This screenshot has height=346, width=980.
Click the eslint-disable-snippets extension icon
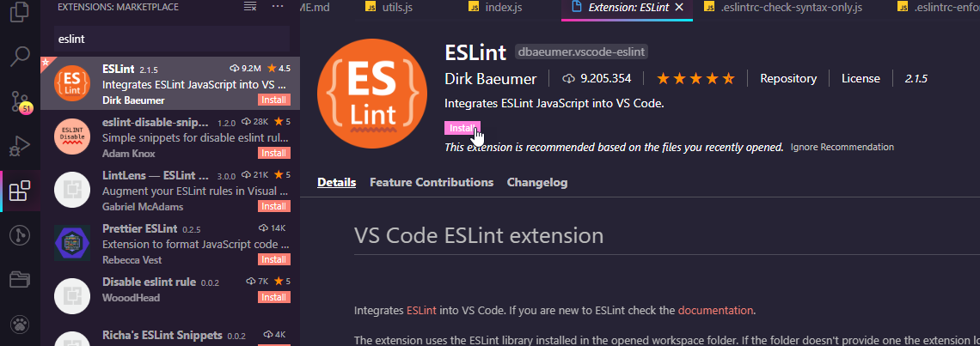[x=72, y=137]
